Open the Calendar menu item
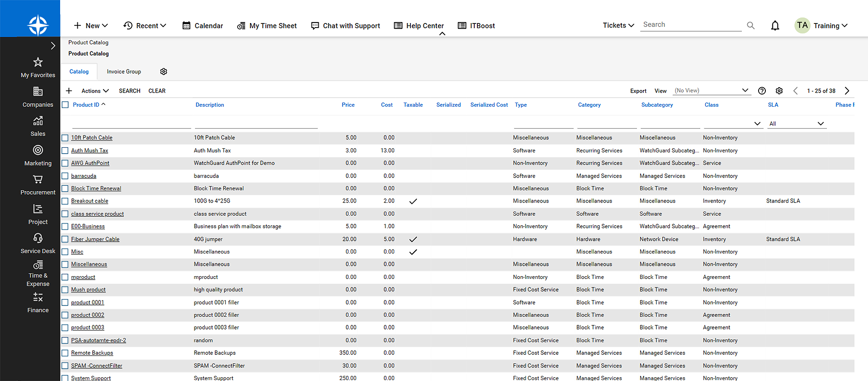This screenshot has width=868, height=381. [203, 26]
